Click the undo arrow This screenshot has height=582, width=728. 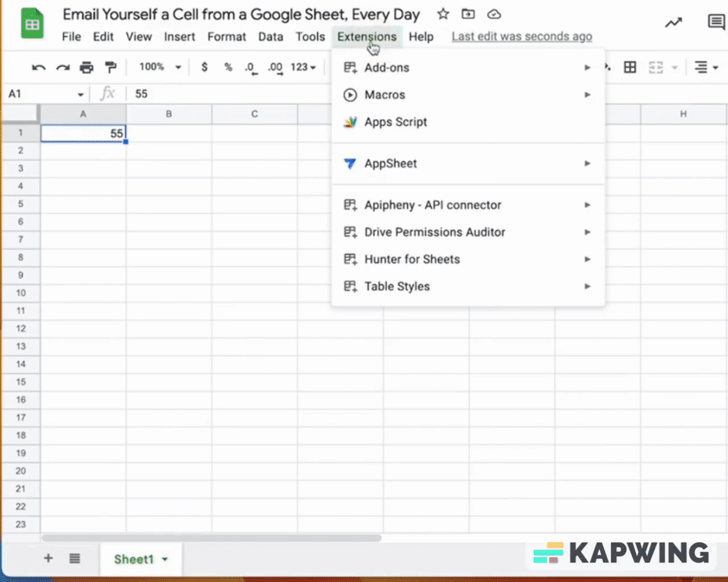(x=39, y=68)
